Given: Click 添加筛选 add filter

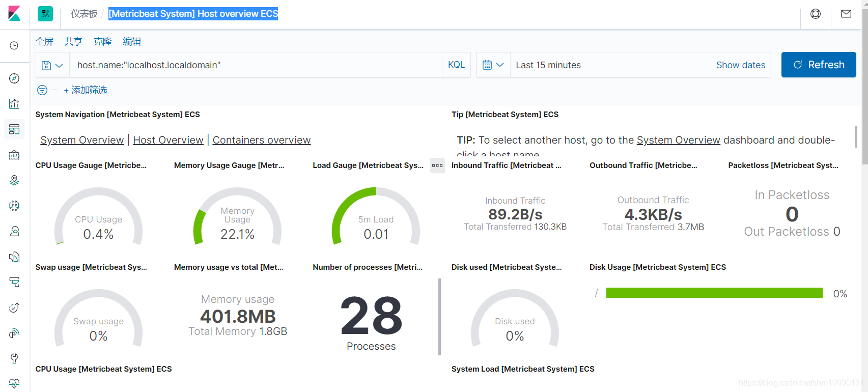Looking at the screenshot, I should pyautogui.click(x=85, y=90).
